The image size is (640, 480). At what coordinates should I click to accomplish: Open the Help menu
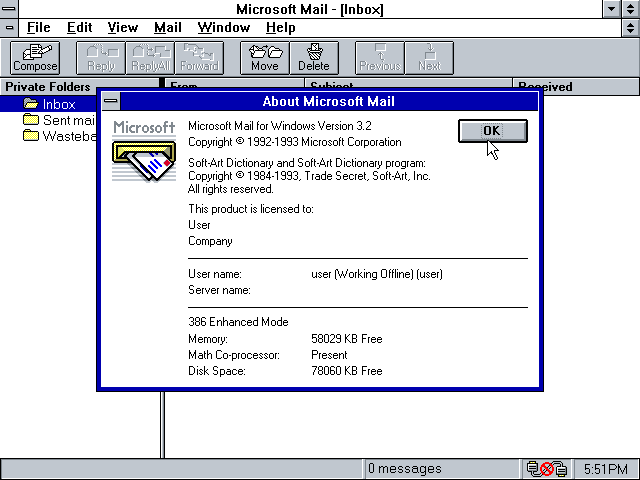280,28
